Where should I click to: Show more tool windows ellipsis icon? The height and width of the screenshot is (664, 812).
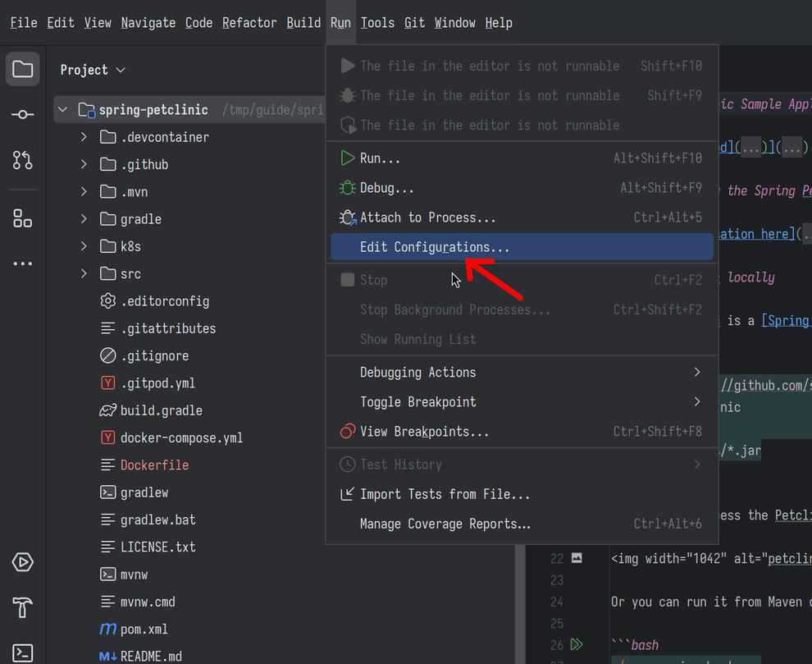pos(23,263)
